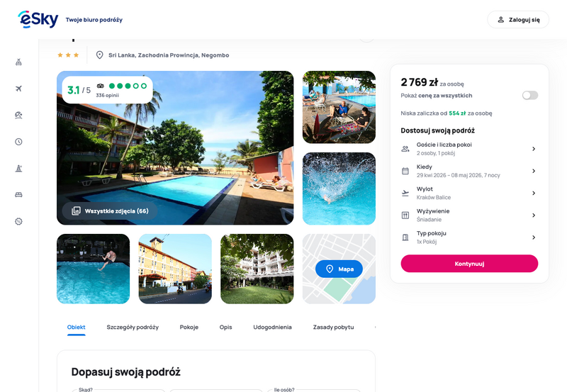Switch to the "Udogodnienia" tab
Screen dimensions: 567x392
point(272,327)
